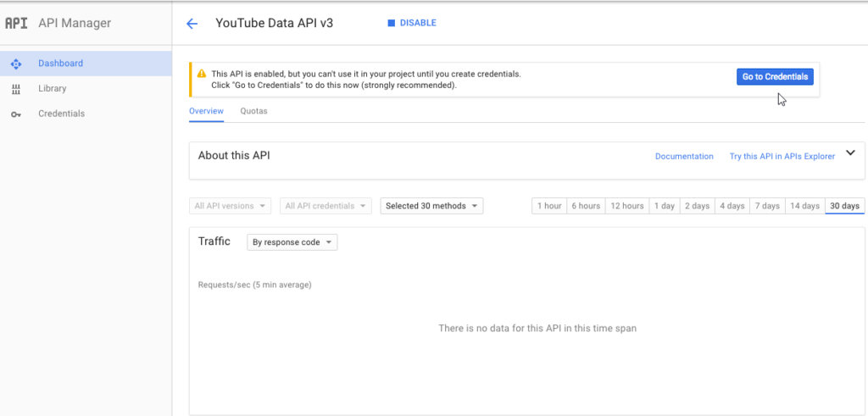Click the Dashboard sidebar icon
The width and height of the screenshot is (868, 416).
[16, 64]
